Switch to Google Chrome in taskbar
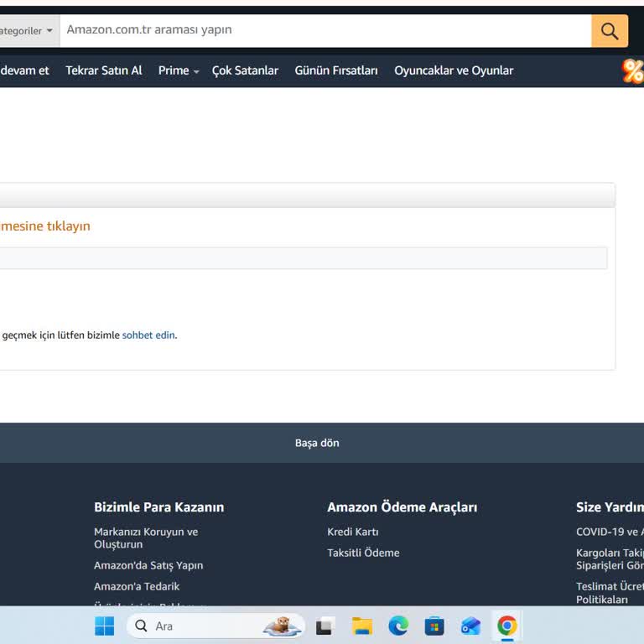The height and width of the screenshot is (644, 644). pyautogui.click(x=506, y=626)
